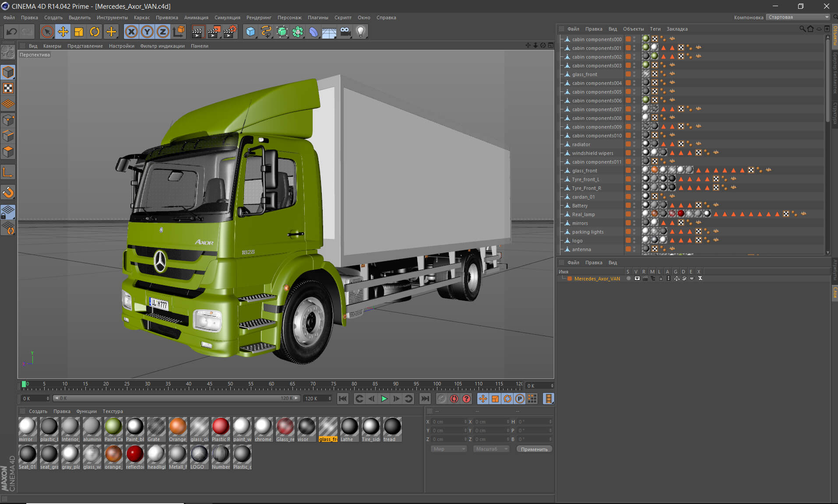Add a light object with bulb icon
This screenshot has height=504, width=838.
(361, 31)
